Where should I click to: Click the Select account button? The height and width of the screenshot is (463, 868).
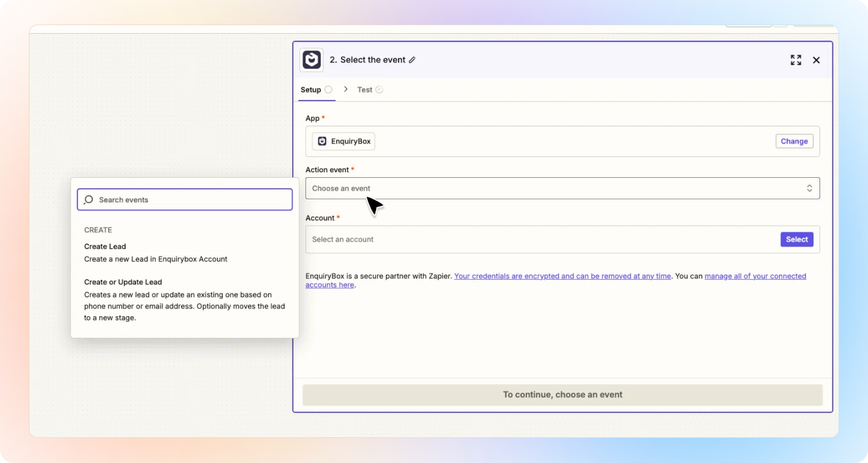coord(797,239)
